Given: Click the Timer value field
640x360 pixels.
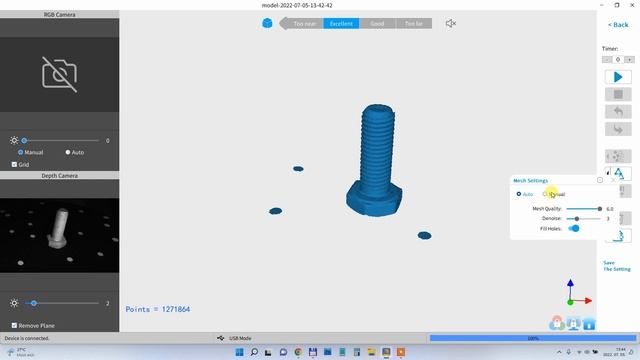Looking at the screenshot, I should pos(618,60).
